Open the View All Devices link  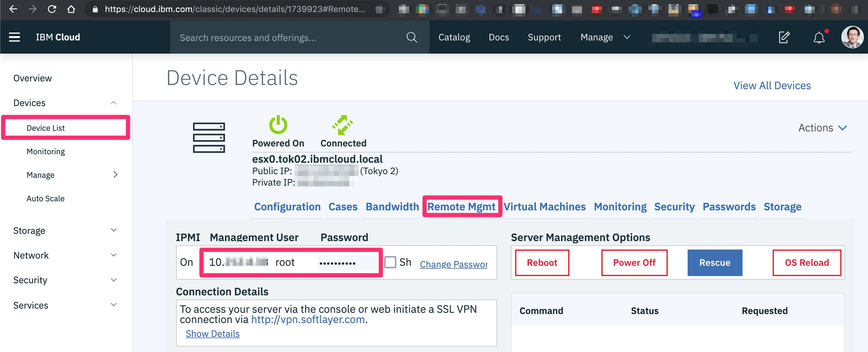pos(771,86)
